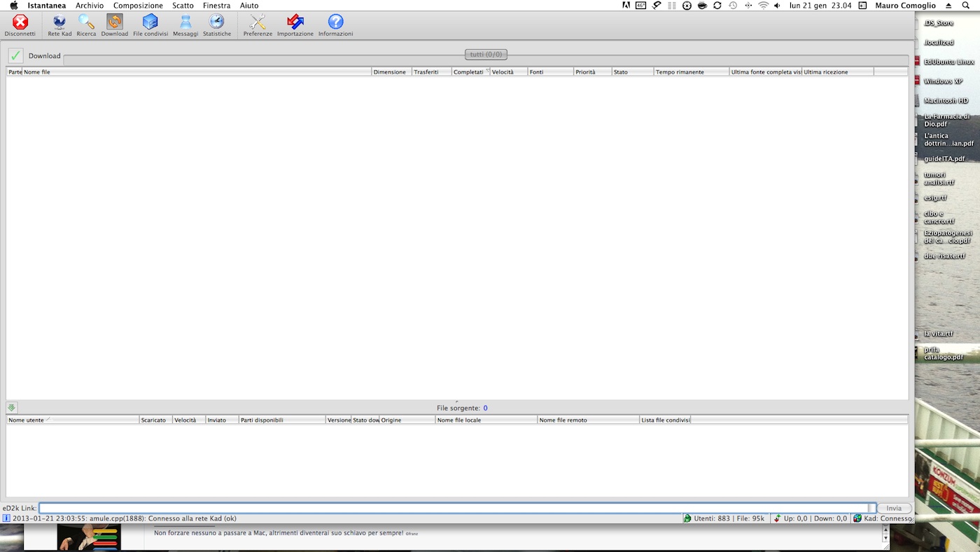The width and height of the screenshot is (980, 552).
Task: Click the connection status message text
Action: pyautogui.click(x=124, y=518)
